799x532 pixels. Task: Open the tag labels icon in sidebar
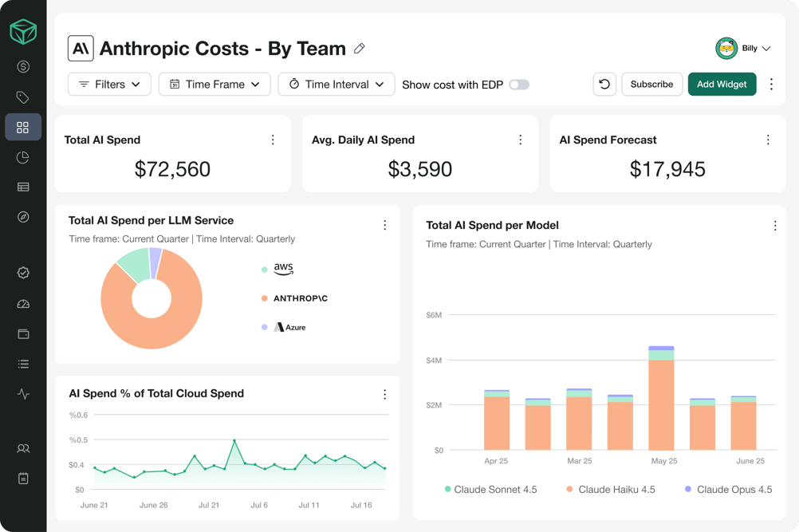click(x=23, y=97)
